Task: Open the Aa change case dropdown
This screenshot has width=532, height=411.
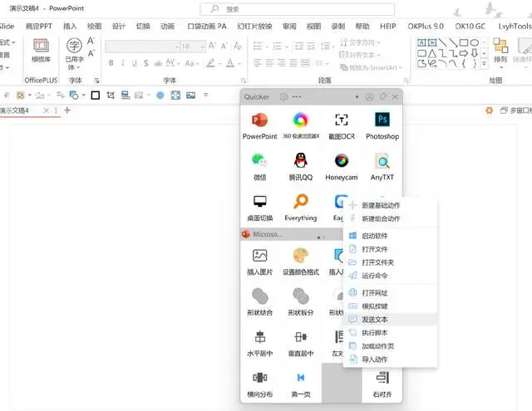Action: (191, 63)
